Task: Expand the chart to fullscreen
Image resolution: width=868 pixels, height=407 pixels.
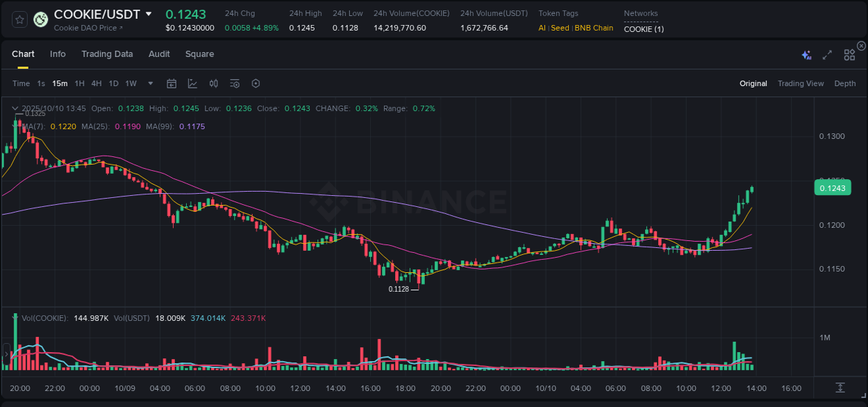Action: coord(827,54)
